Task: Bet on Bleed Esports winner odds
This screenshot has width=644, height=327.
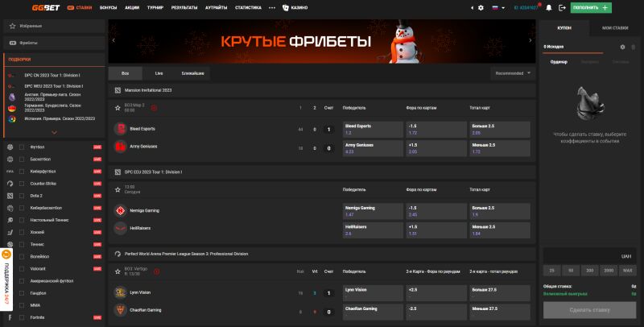Action: 373,130
